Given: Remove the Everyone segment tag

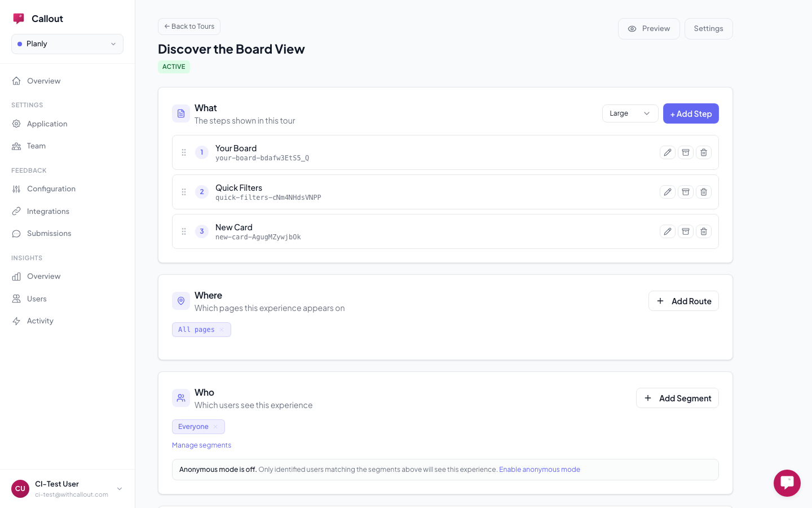Looking at the screenshot, I should (x=215, y=427).
